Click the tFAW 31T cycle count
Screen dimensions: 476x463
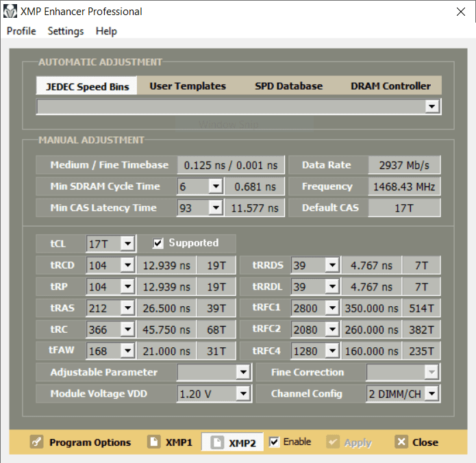coord(216,351)
